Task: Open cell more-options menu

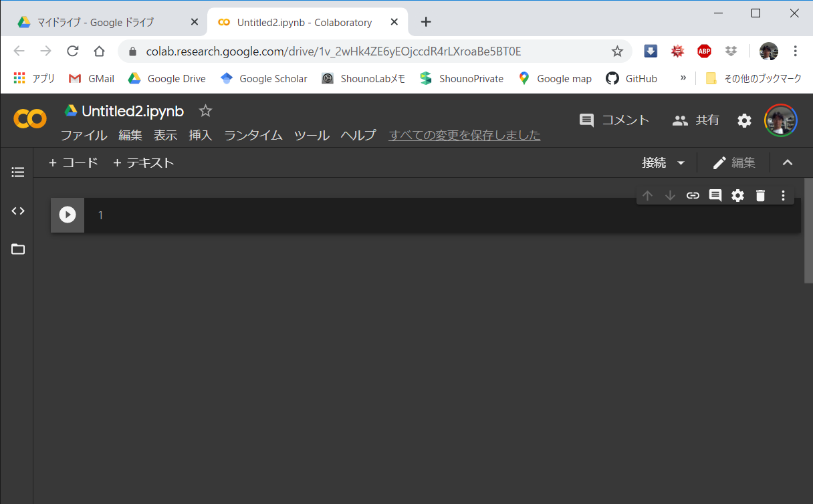Action: (x=783, y=195)
